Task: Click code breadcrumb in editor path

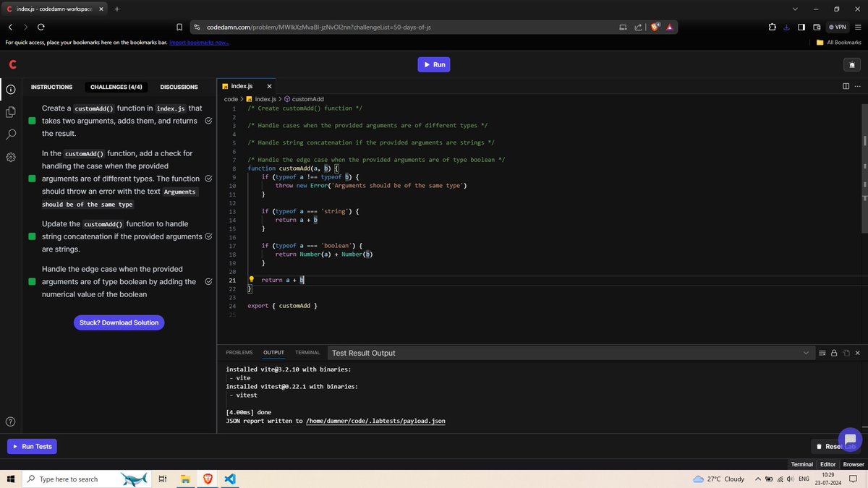Action: 231,99
